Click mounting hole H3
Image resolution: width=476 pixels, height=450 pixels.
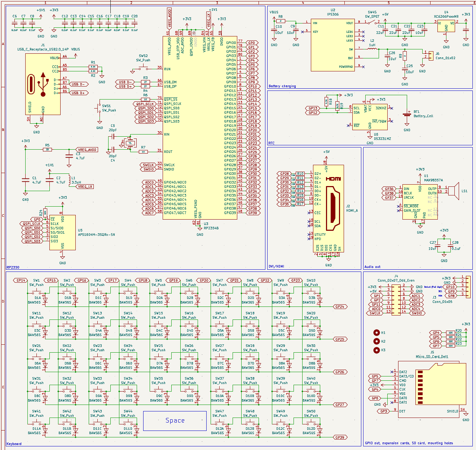[376, 350]
